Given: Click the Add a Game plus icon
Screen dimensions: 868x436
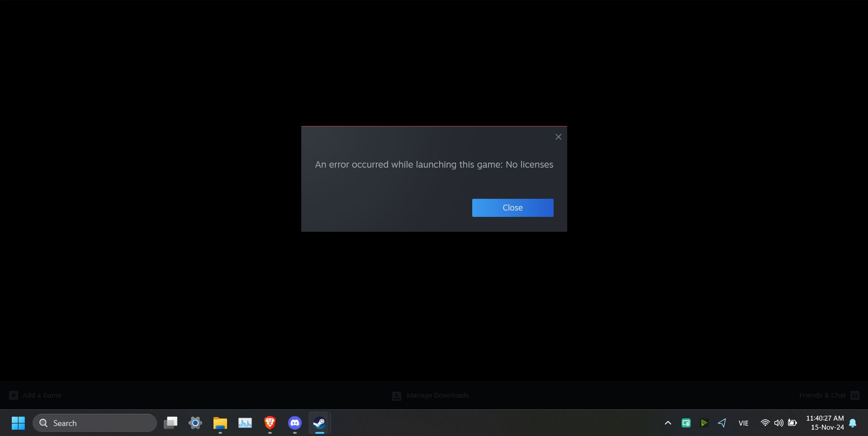Looking at the screenshot, I should (x=14, y=395).
